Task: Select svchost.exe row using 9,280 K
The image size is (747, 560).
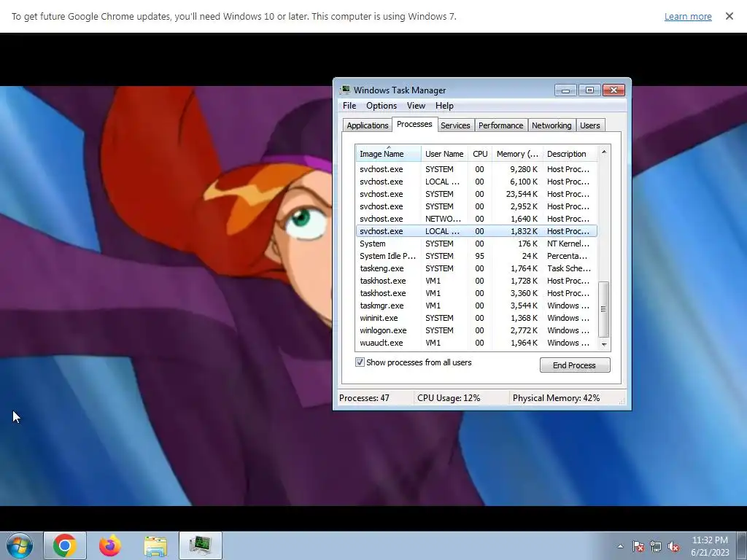Action: [476, 169]
